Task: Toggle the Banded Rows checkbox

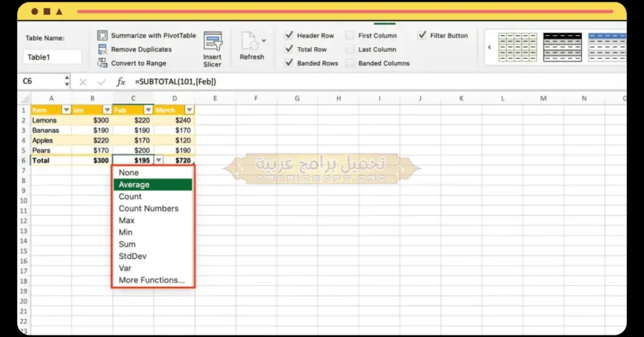Action: pyautogui.click(x=289, y=62)
